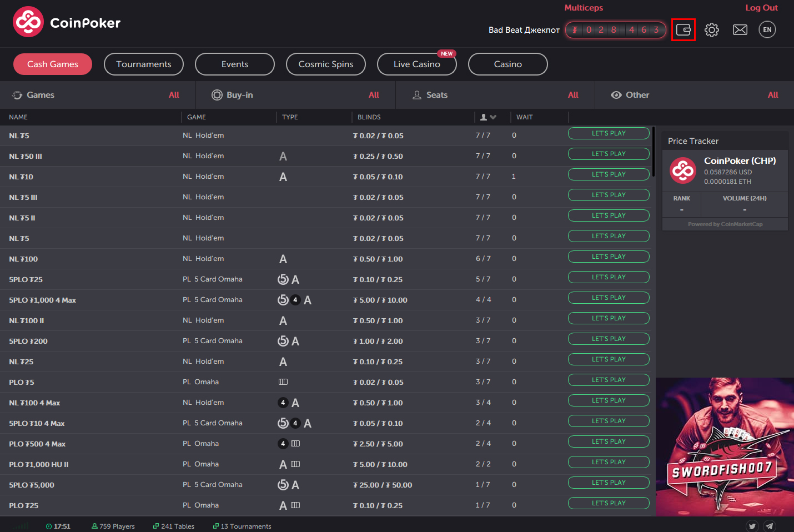Click the Log Out link
Image resolution: width=794 pixels, height=532 pixels.
coord(761,8)
